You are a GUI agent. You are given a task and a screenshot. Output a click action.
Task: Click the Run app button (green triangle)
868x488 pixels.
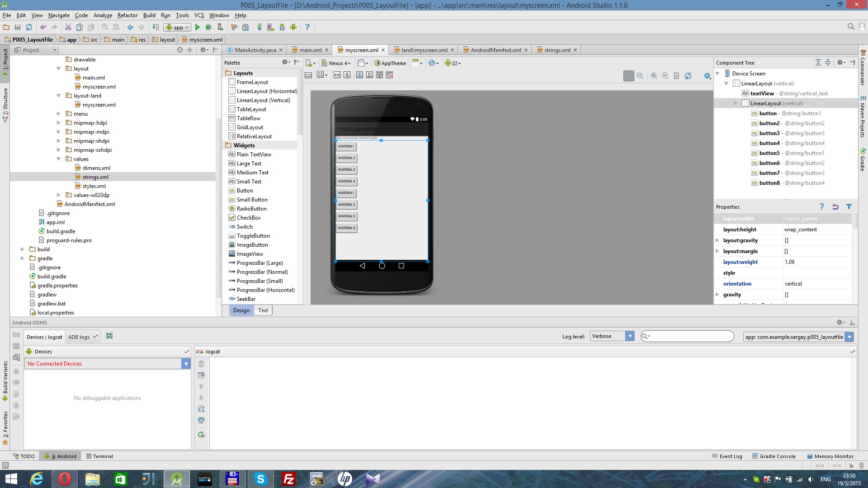(197, 27)
